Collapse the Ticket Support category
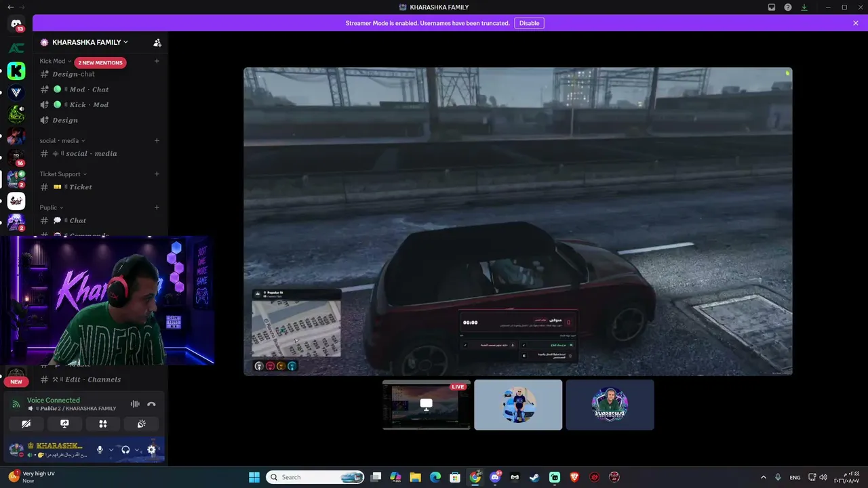 tap(63, 174)
